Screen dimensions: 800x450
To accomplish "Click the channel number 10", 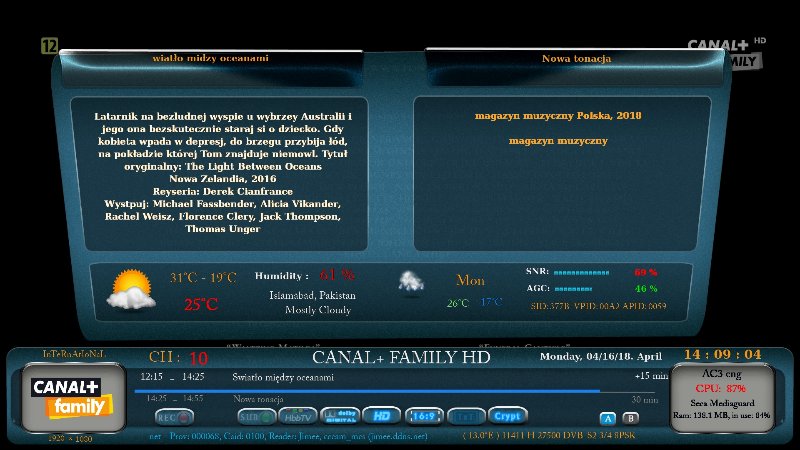I will 198,359.
